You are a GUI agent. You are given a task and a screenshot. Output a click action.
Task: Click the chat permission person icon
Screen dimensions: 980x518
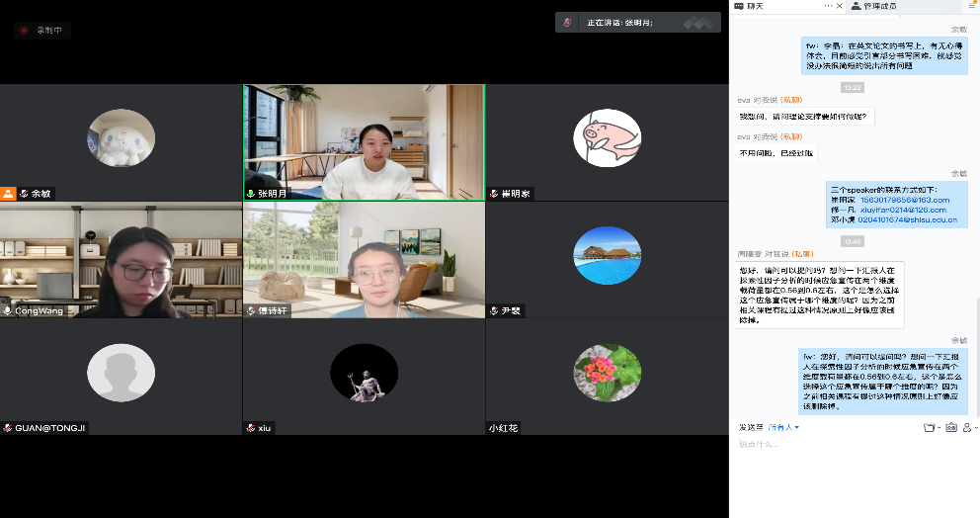(x=969, y=427)
